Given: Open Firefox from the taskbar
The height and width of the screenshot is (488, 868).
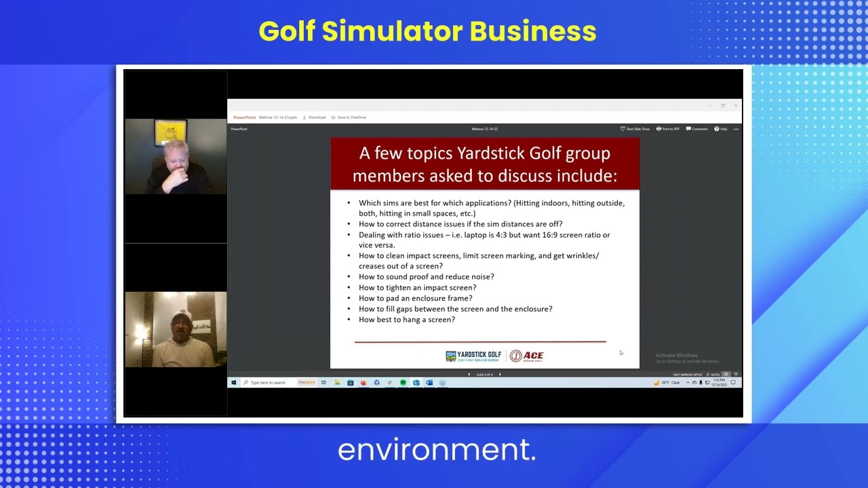Looking at the screenshot, I should click(363, 382).
